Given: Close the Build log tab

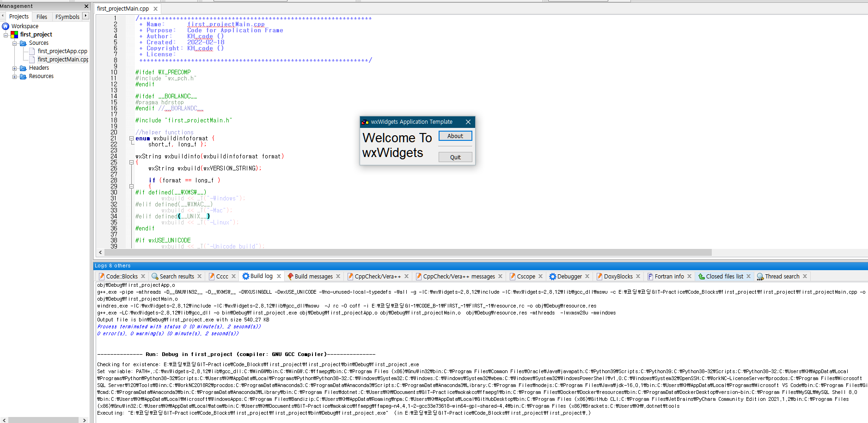Looking at the screenshot, I should (x=279, y=276).
